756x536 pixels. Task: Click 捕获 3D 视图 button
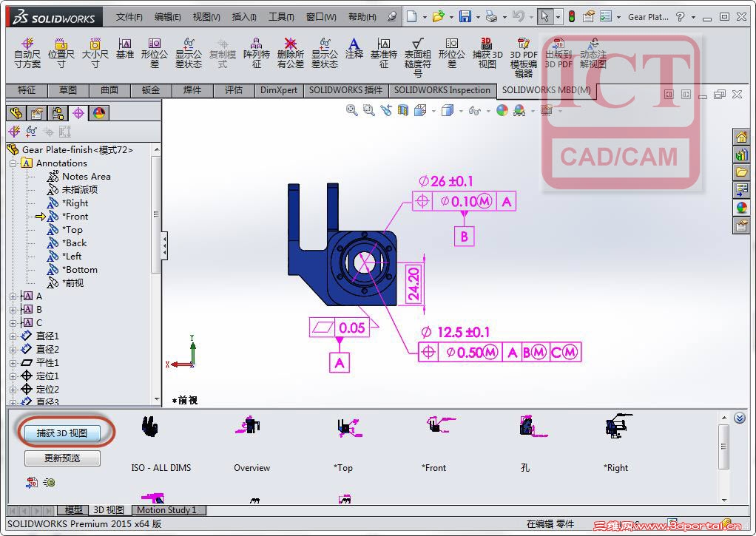coord(62,432)
